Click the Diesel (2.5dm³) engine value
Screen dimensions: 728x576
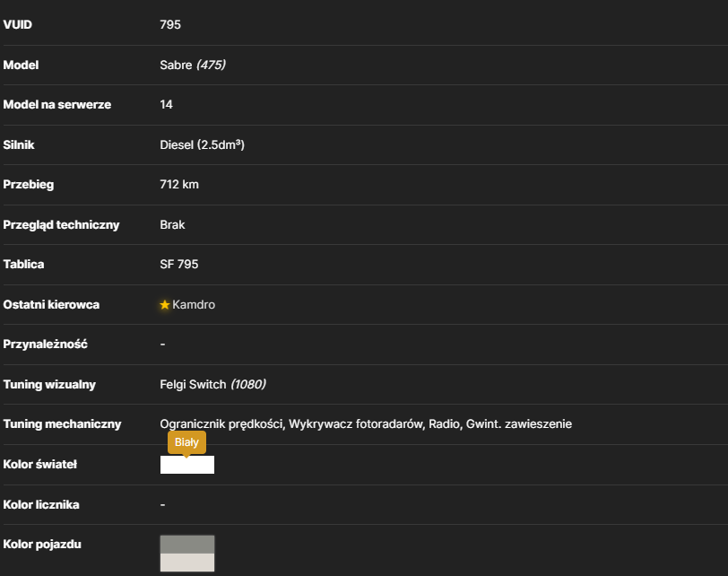pyautogui.click(x=202, y=145)
